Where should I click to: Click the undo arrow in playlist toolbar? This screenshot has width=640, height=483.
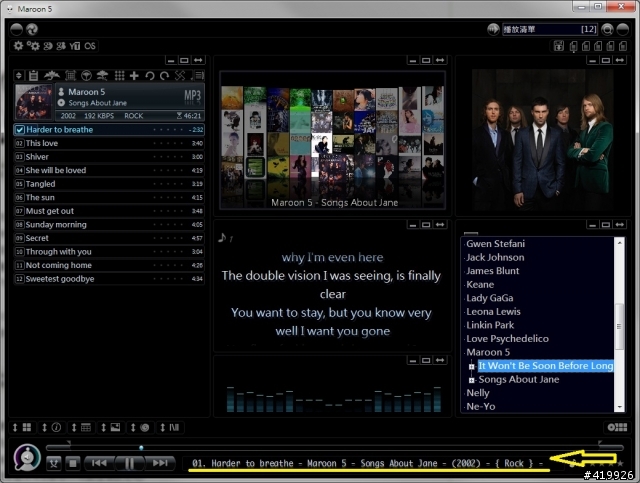149,76
